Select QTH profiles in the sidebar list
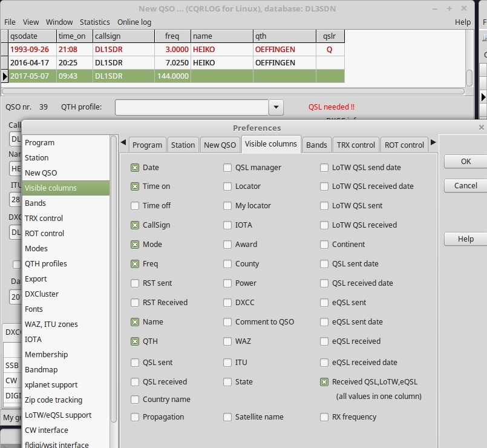Screen dimensions: 487x448 [x=66, y=264]
